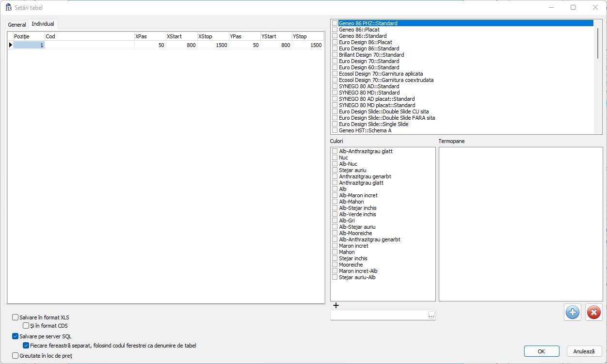Toggle Și în format CDS checkbox
Image resolution: width=607 pixels, height=364 pixels.
(26, 326)
